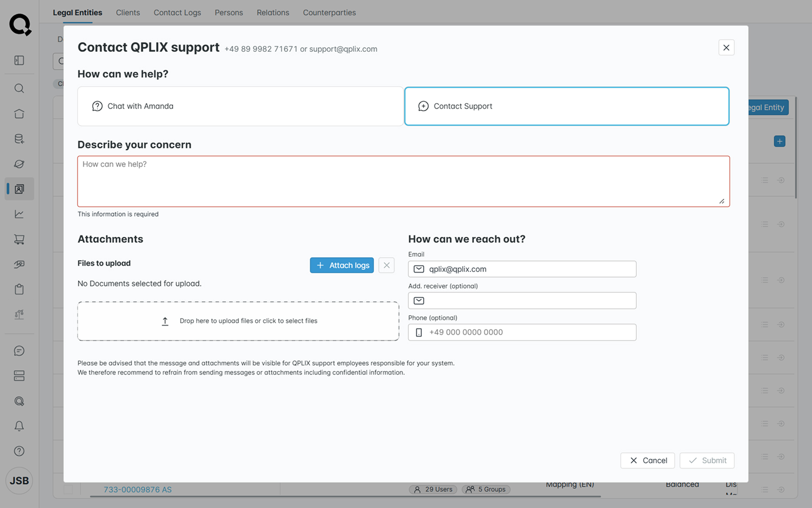
Task: Switch to the Clients tab
Action: click(128, 13)
